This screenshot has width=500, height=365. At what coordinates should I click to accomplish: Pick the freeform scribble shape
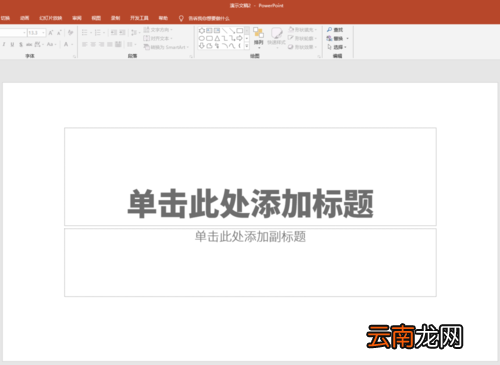(x=217, y=46)
